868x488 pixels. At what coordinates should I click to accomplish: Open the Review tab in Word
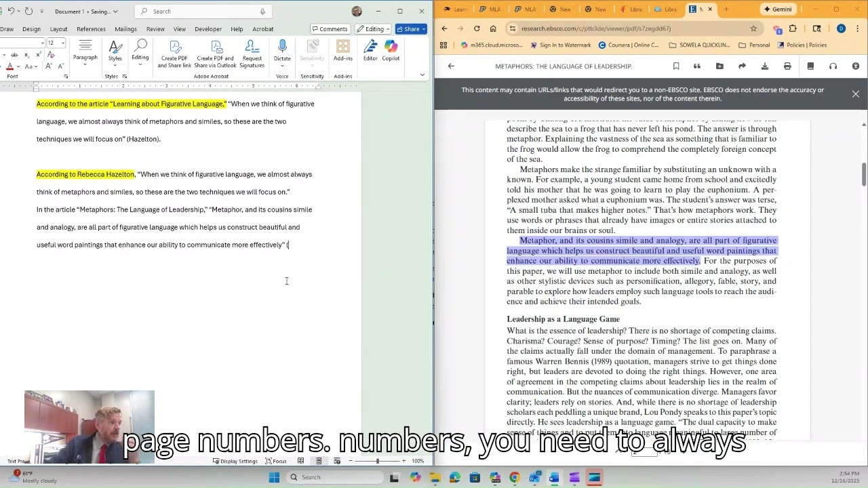coord(155,29)
